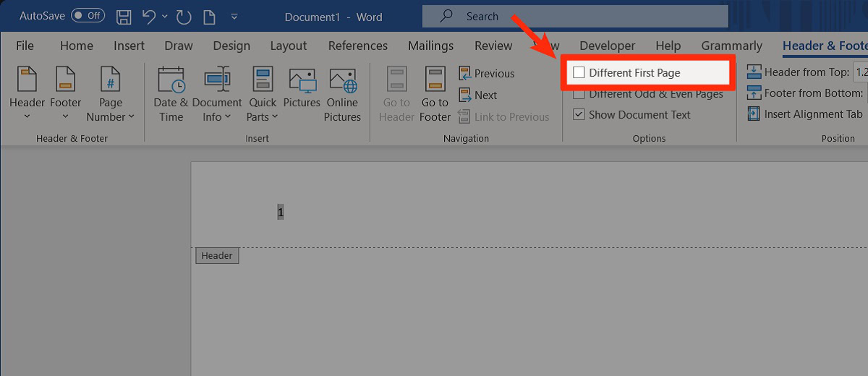The height and width of the screenshot is (376, 868).
Task: Click the Footer from Bottom icon
Action: coord(754,93)
